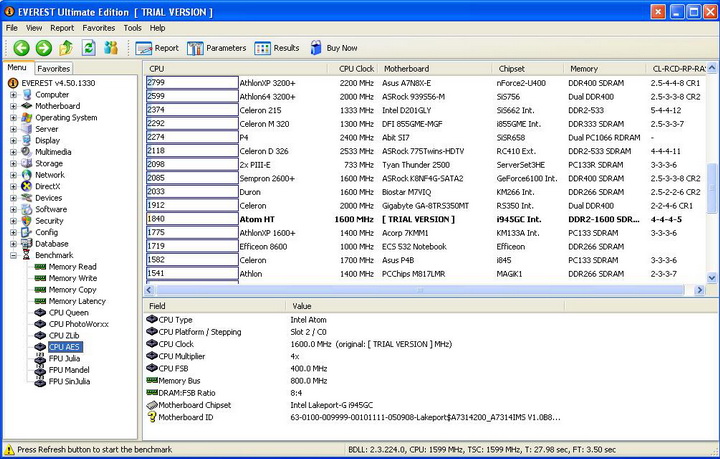
Task: Expand the Motherboard tree node
Action: 13,106
